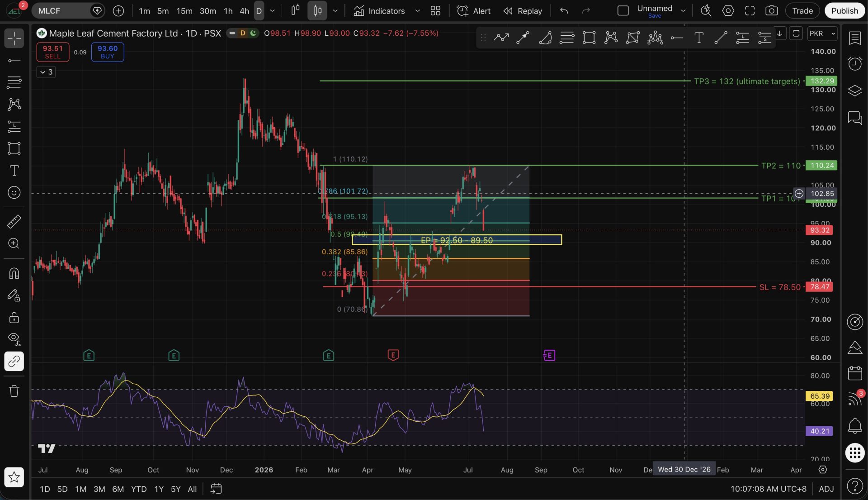The width and height of the screenshot is (868, 500).
Task: Open the alerts clock panel icon
Action: click(854, 64)
